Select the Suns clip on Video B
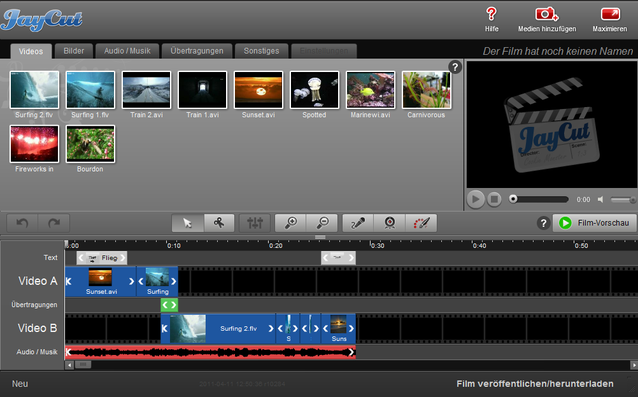Screen dimensions: 638x397 (339, 328)
